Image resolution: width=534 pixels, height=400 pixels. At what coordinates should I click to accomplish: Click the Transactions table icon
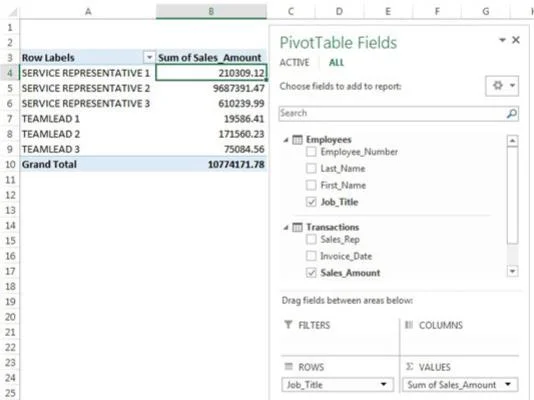[297, 227]
